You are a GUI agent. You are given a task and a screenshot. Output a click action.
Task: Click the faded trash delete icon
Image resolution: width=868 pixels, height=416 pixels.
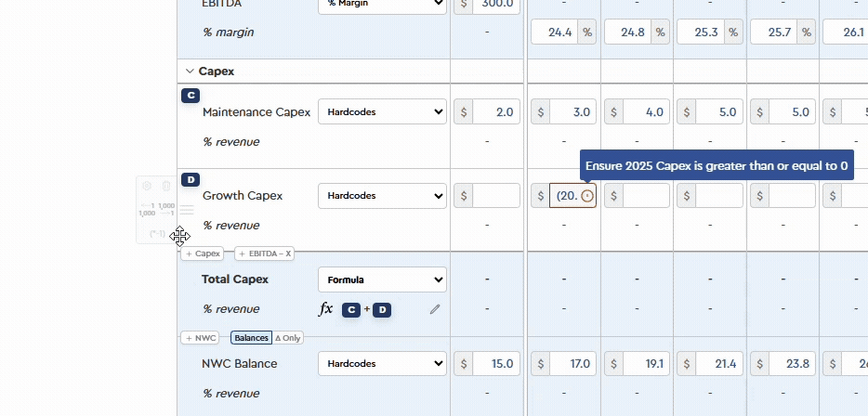(166, 187)
